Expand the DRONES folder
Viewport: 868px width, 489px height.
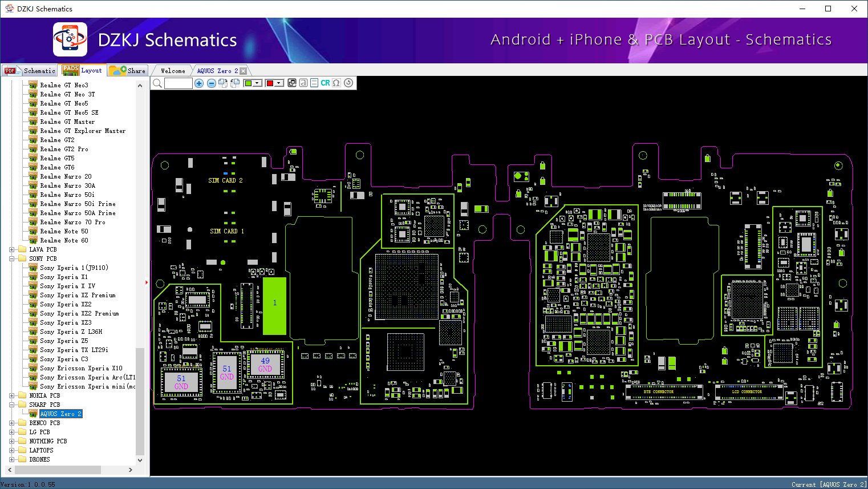pos(12,459)
